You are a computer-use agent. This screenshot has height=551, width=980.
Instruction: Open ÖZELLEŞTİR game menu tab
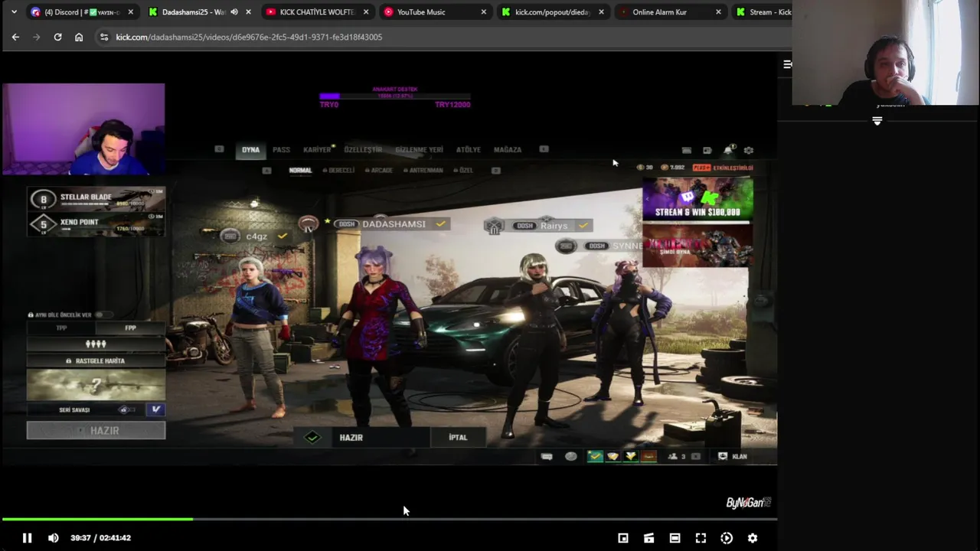[x=363, y=150]
